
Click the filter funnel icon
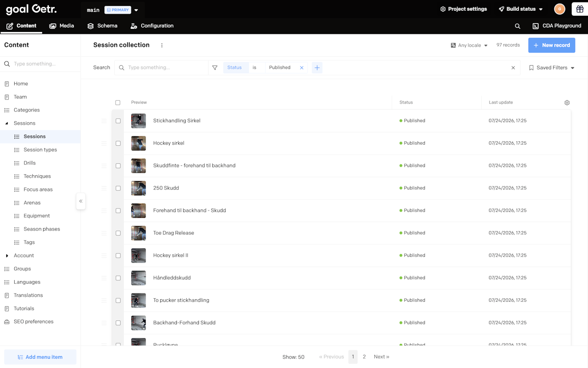coord(215,68)
